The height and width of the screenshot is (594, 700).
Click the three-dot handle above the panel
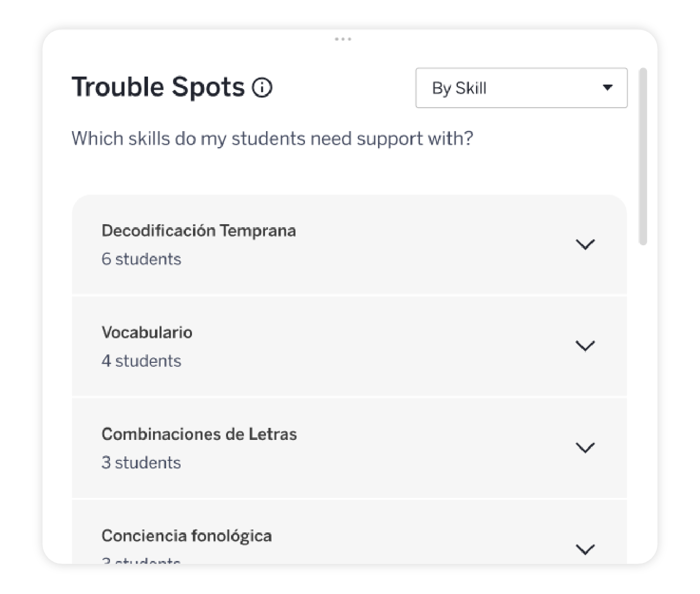click(x=343, y=39)
